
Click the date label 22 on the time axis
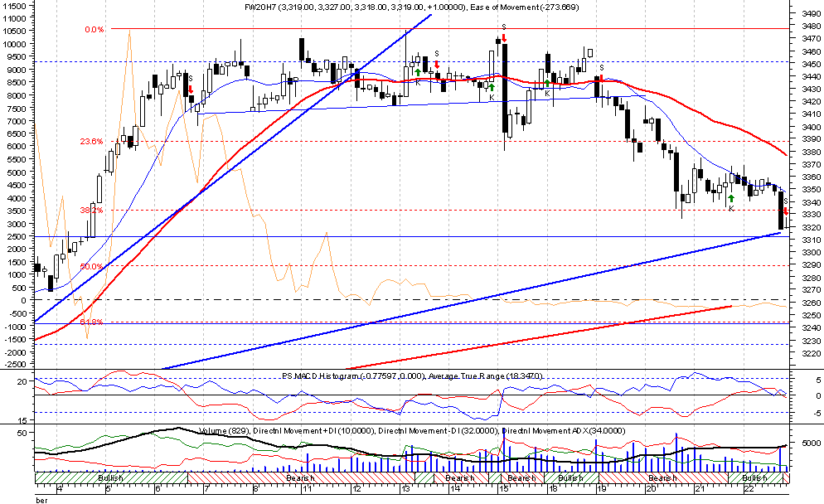point(749,489)
